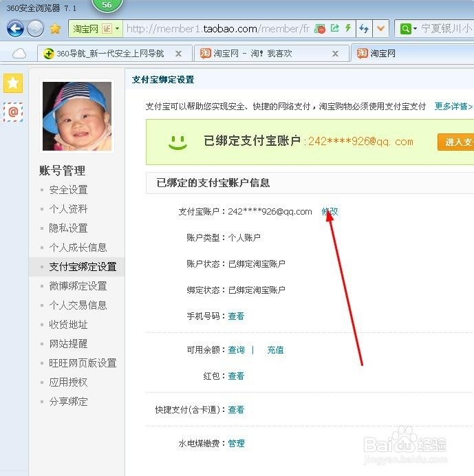This screenshot has width=474, height=476.
Task: Click the refresh arrows icon
Action: [x=364, y=29]
